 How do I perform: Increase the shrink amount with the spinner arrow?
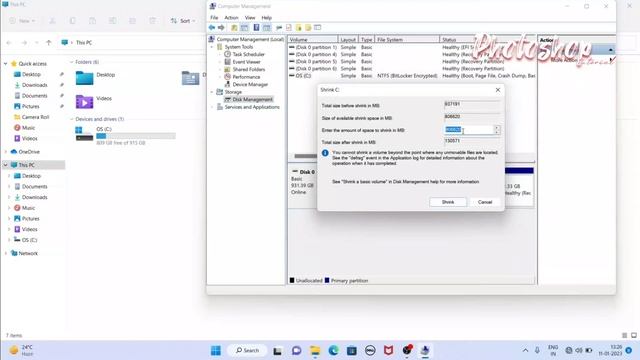(497, 127)
